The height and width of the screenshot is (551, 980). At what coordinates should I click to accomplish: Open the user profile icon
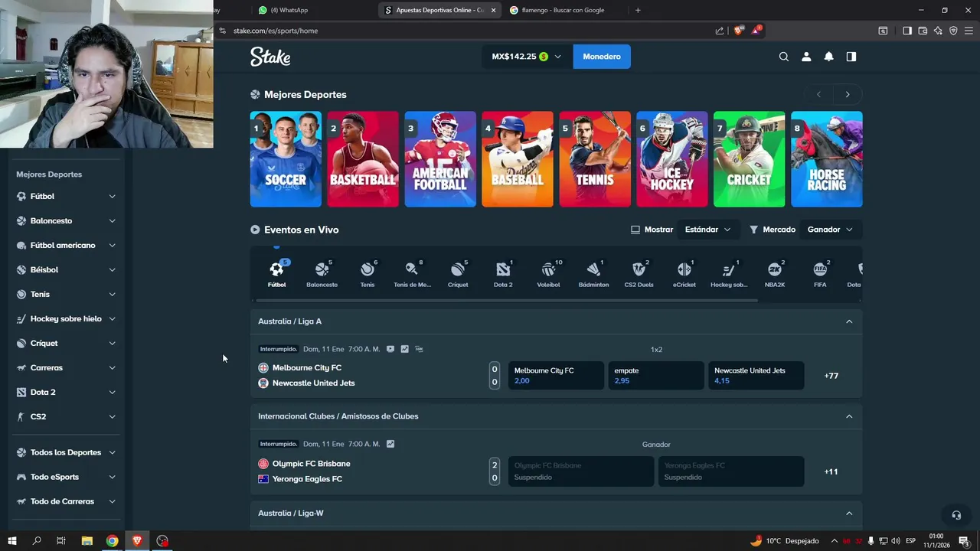click(x=806, y=57)
